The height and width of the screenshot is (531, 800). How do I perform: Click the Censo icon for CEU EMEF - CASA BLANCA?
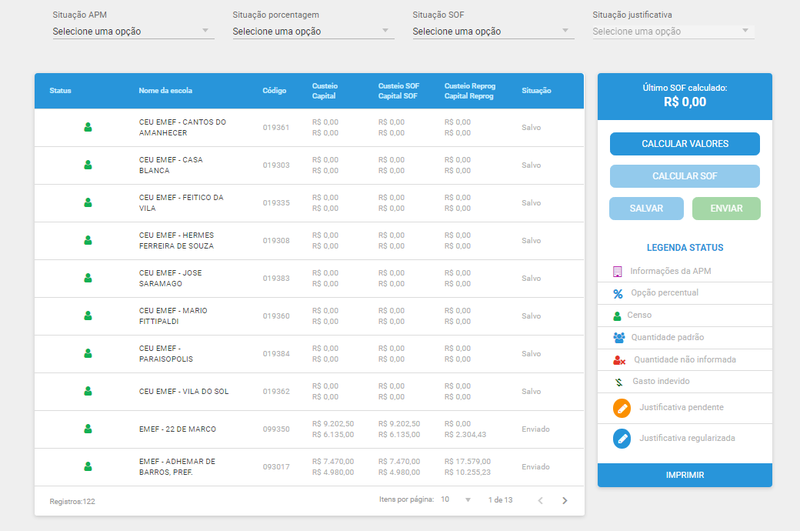(x=88, y=165)
